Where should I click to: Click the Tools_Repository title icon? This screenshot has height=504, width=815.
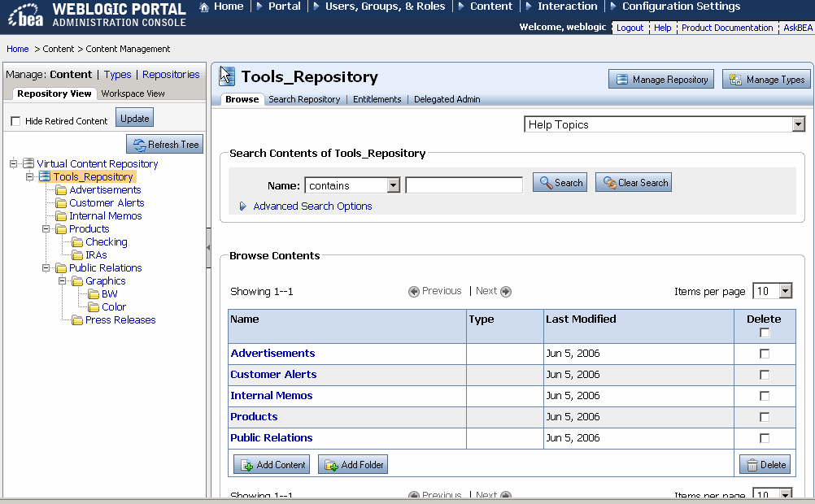coord(227,76)
